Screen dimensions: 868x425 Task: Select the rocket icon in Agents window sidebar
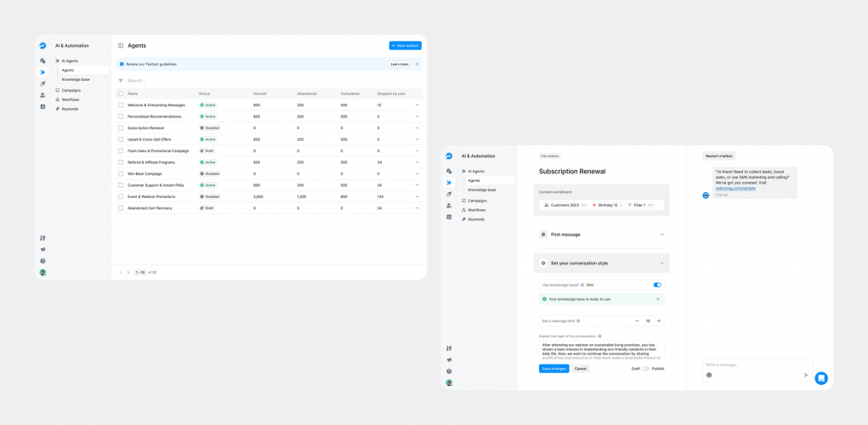43,83
